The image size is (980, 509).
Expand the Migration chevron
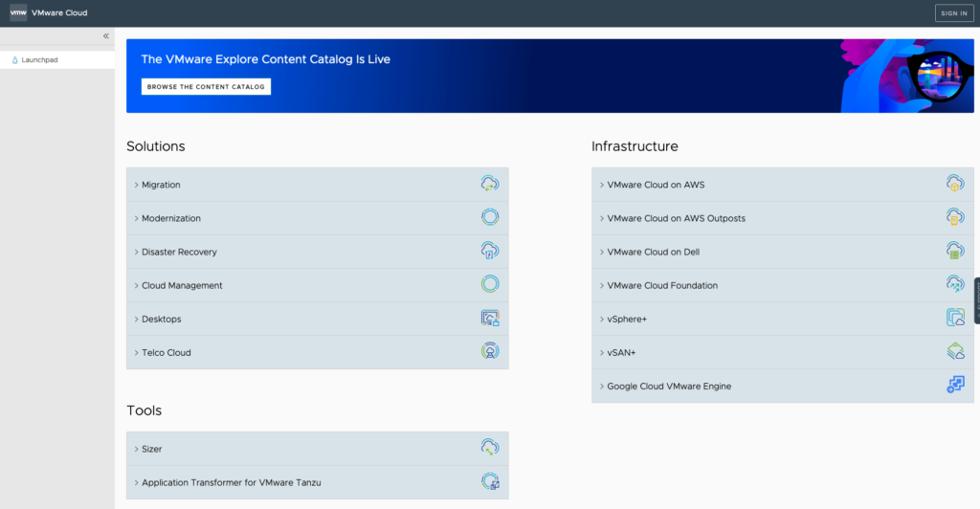point(136,185)
